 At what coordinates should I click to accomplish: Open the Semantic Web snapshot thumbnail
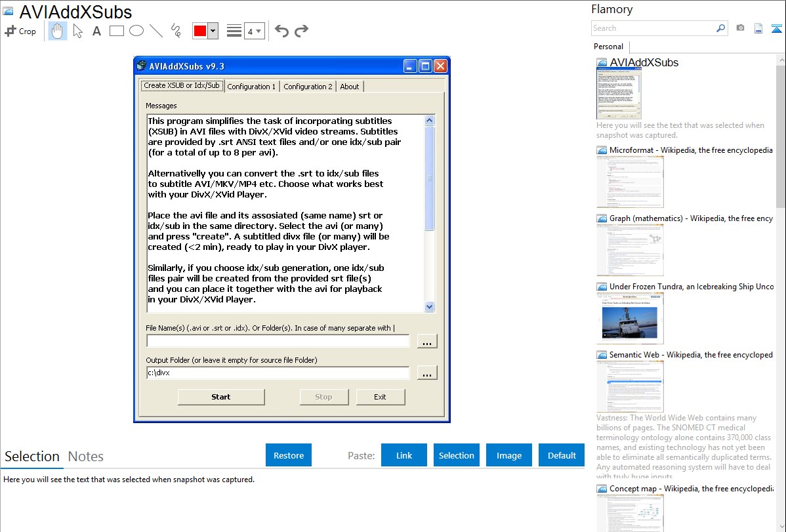(630, 386)
